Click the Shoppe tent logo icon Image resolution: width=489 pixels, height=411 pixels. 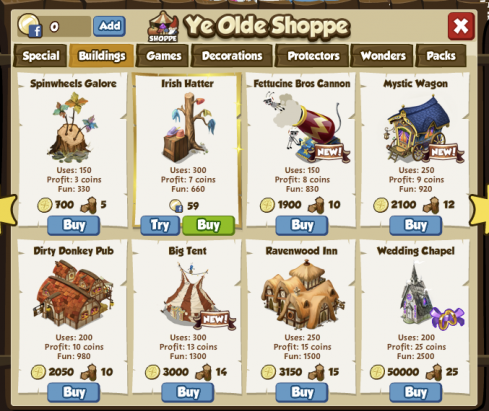(163, 27)
